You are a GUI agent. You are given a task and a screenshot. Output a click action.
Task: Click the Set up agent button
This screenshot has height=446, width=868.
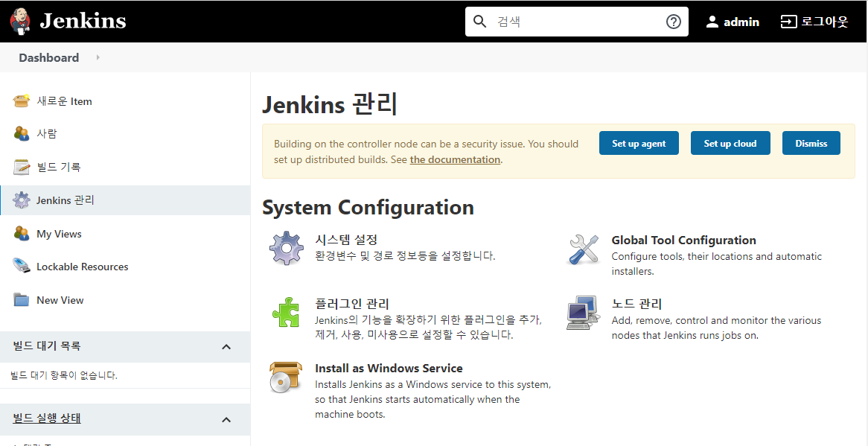click(639, 143)
